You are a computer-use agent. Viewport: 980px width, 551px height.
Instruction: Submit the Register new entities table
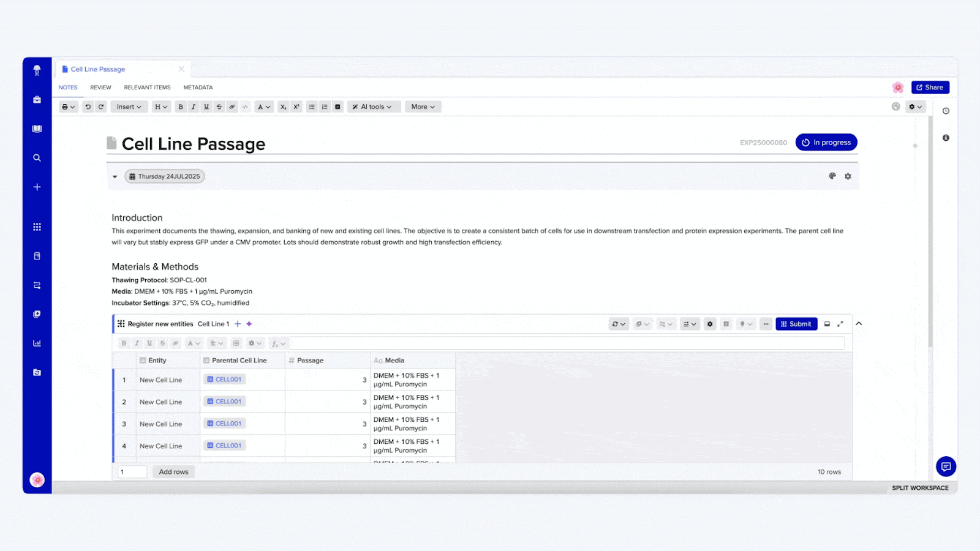796,324
